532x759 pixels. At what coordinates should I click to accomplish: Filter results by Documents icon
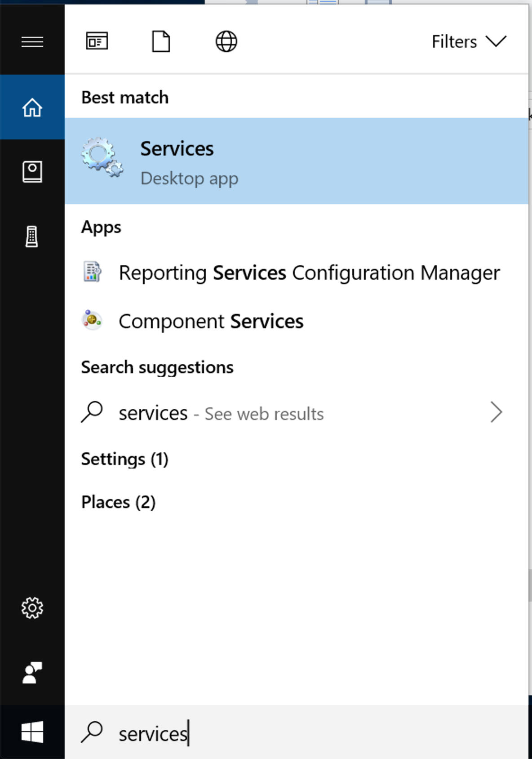pos(161,42)
